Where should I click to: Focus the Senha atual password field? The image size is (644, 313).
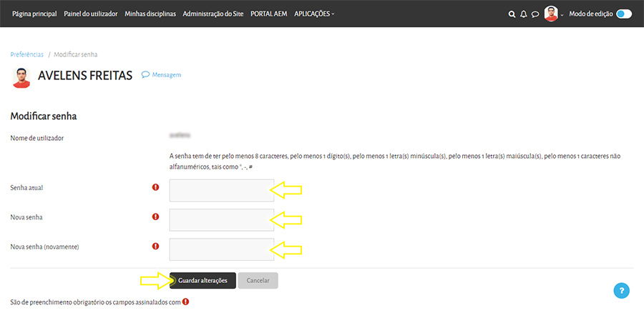click(221, 190)
